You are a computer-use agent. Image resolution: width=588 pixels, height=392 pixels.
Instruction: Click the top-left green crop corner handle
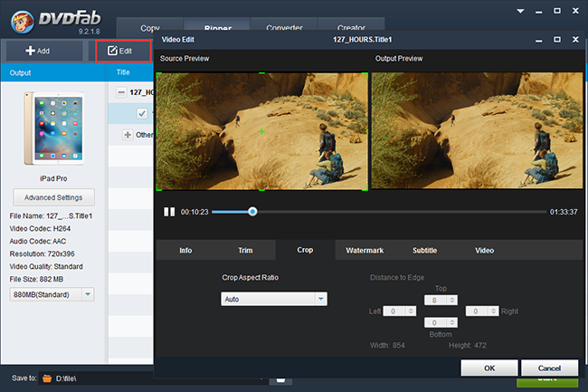point(158,74)
